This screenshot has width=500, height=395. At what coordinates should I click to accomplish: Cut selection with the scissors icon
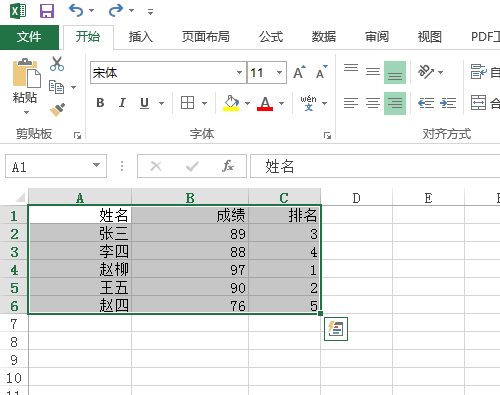[x=57, y=64]
